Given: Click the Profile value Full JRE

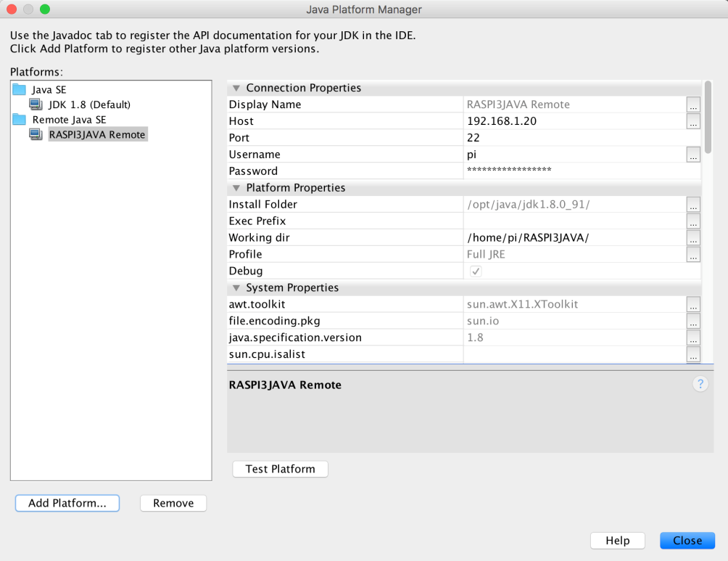Looking at the screenshot, I should click(x=486, y=254).
